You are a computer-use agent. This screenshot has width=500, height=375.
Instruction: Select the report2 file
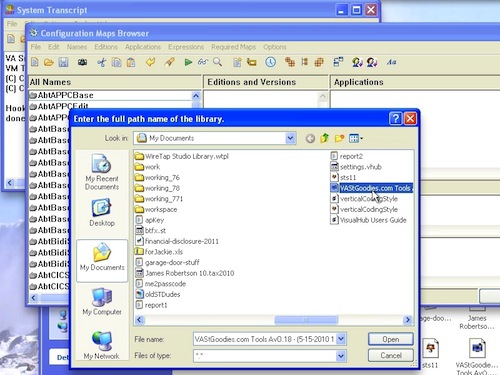click(347, 156)
